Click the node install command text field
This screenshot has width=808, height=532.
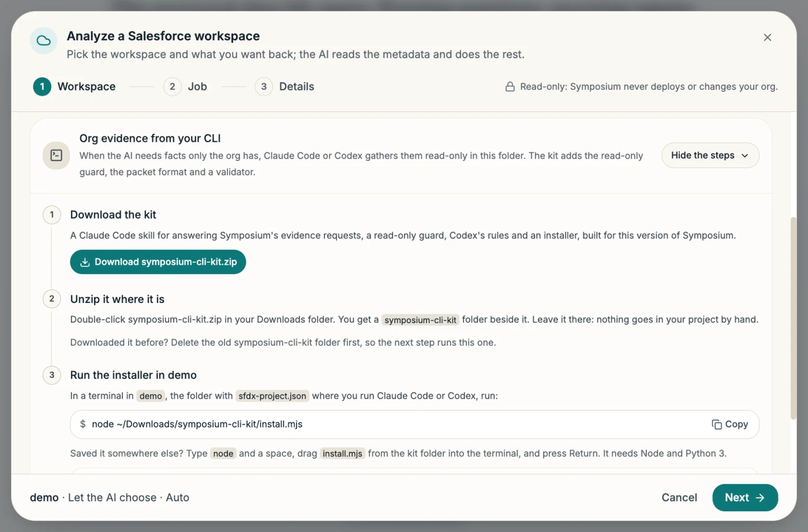click(x=414, y=425)
